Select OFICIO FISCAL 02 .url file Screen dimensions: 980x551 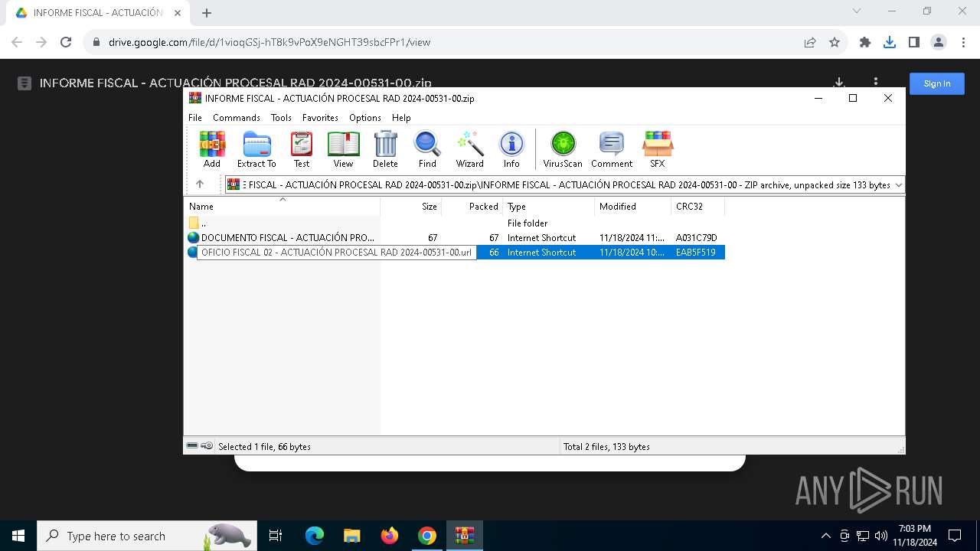point(337,253)
